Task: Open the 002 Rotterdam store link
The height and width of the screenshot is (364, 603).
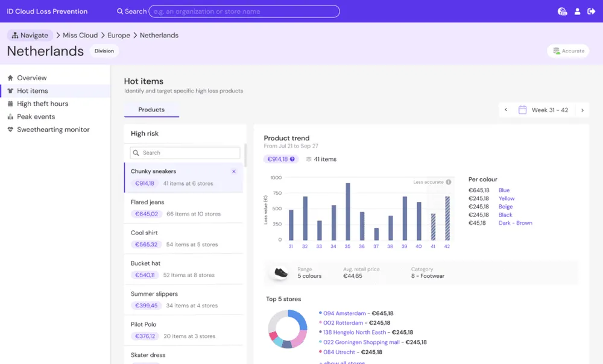Action: [x=343, y=323]
